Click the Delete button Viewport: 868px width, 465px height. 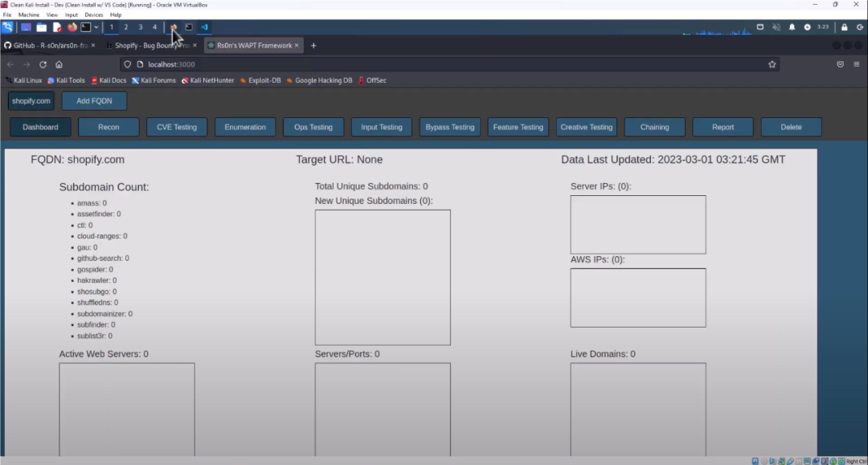point(791,127)
